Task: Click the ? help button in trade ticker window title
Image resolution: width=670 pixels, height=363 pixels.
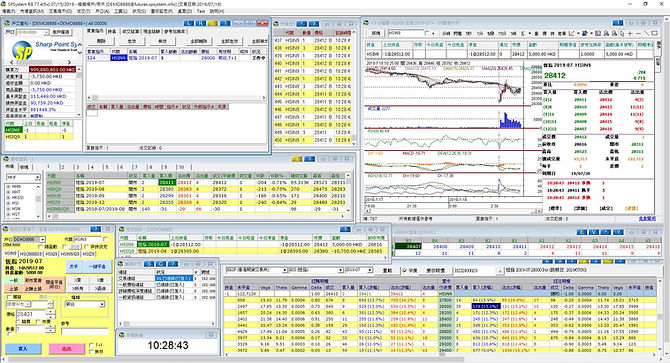Action: (x=314, y=23)
